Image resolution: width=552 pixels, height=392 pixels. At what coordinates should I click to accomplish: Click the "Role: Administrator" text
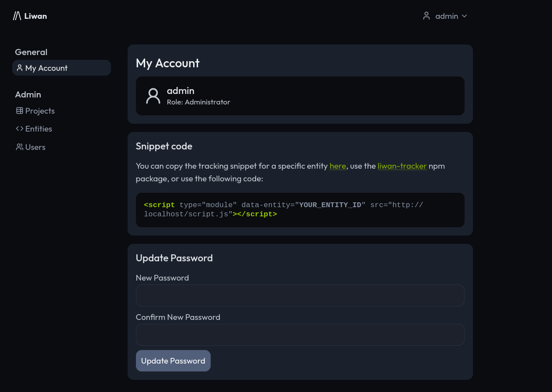pos(198,102)
